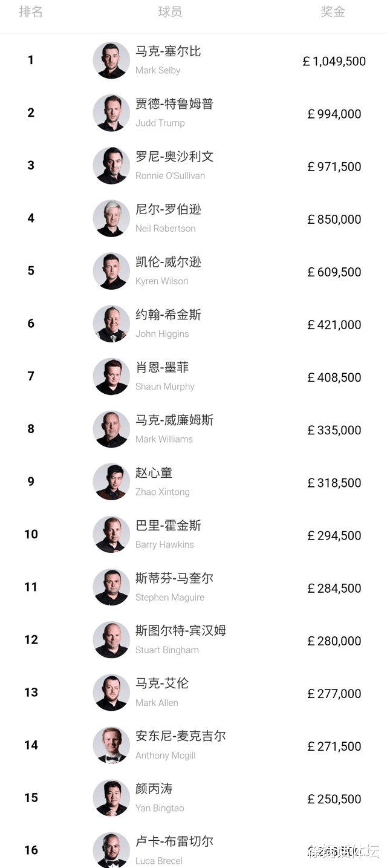Select Ronnie O'Sullivan's avatar

(x=111, y=166)
